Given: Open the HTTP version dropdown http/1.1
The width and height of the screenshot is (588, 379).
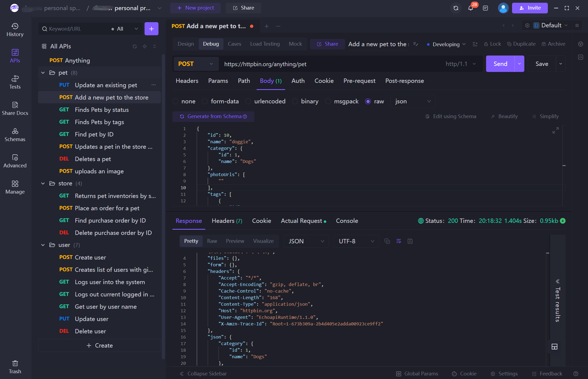Looking at the screenshot, I should pos(461,64).
